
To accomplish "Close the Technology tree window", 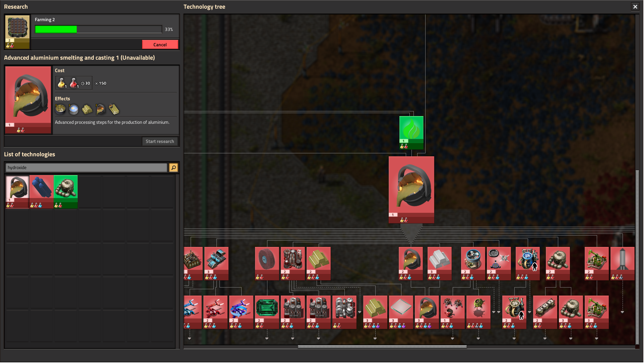I will coord(635,7).
